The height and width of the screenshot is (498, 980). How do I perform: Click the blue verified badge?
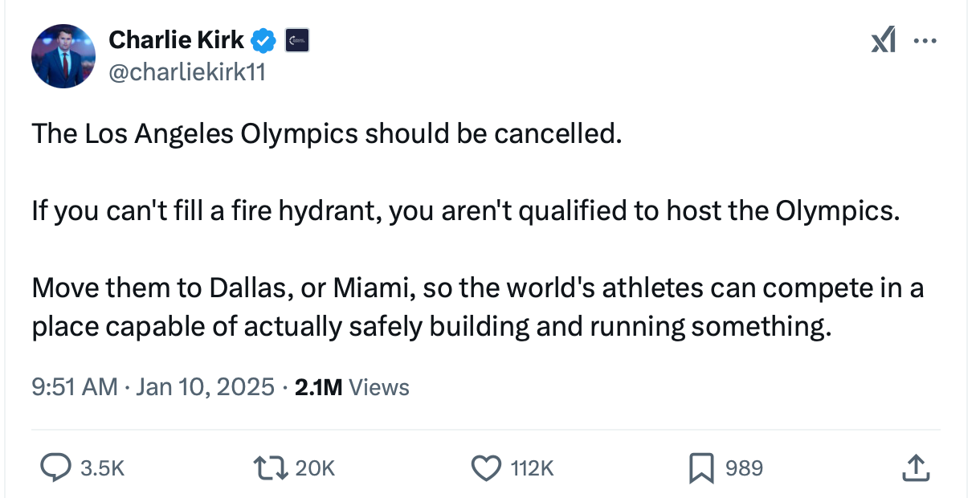(263, 39)
